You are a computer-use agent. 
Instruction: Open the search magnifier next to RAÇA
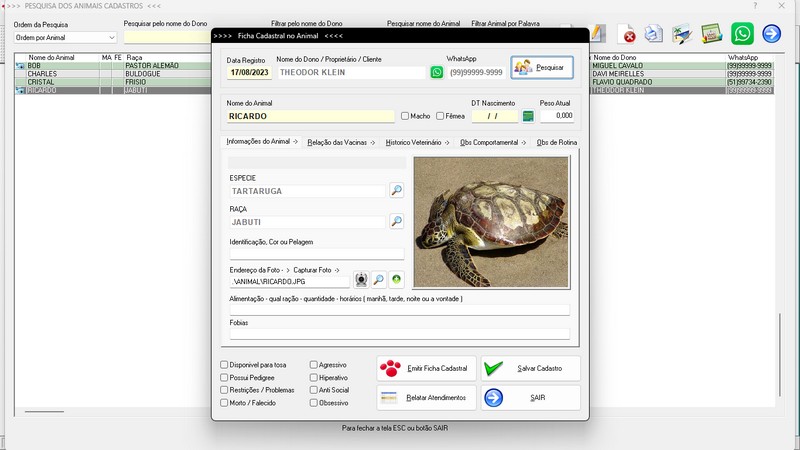point(396,222)
